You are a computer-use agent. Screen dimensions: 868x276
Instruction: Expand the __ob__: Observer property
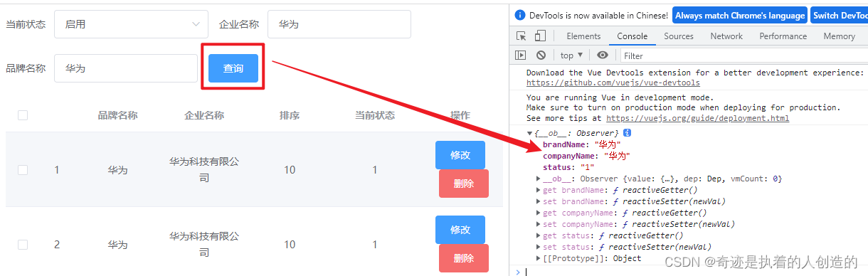click(539, 179)
